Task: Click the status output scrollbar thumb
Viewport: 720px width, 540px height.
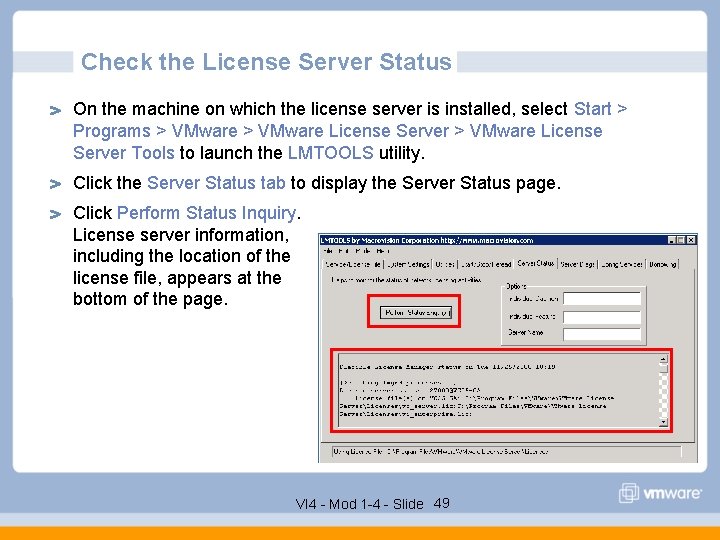Action: pyautogui.click(x=663, y=368)
